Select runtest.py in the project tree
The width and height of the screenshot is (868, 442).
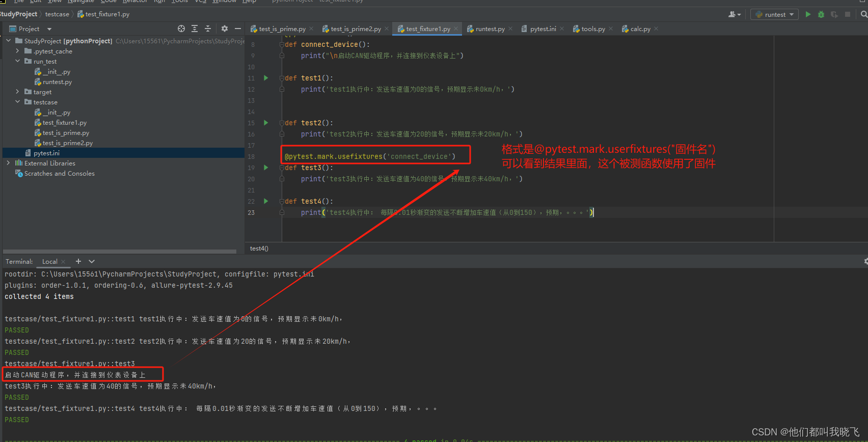[x=57, y=82]
